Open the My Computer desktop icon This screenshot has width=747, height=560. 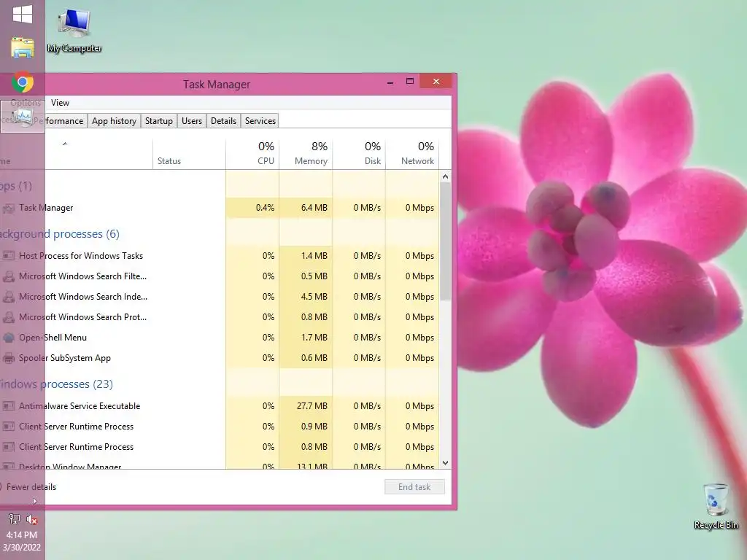74,31
